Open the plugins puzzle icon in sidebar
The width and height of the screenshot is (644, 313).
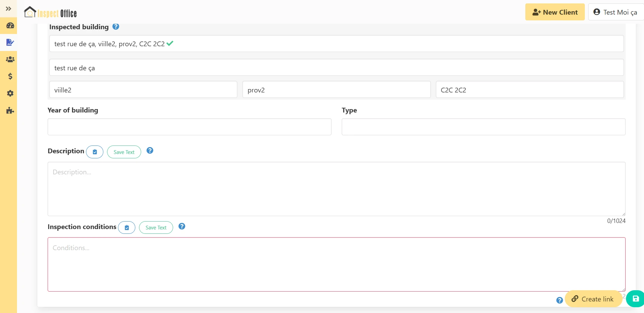(10, 110)
